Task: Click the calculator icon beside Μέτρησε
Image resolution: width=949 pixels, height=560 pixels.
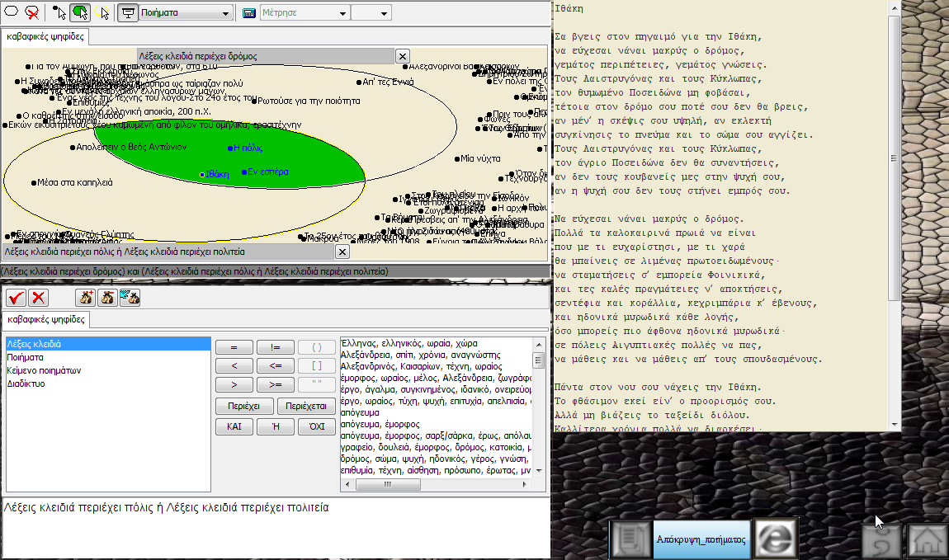Action: pos(248,12)
